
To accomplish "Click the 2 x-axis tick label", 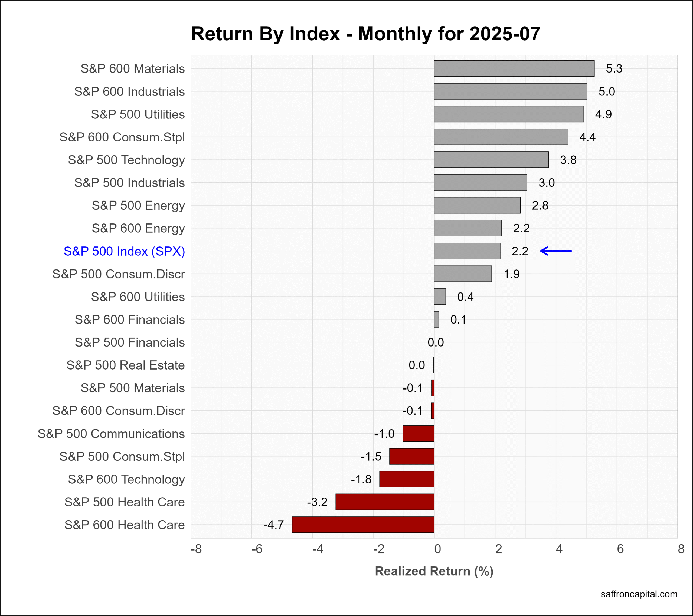I will [x=498, y=549].
